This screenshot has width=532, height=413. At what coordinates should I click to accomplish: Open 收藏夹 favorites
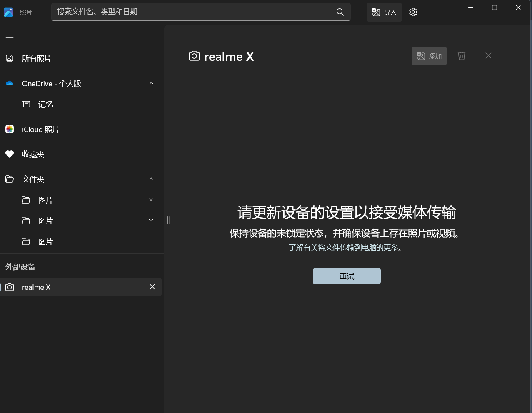tap(82, 154)
